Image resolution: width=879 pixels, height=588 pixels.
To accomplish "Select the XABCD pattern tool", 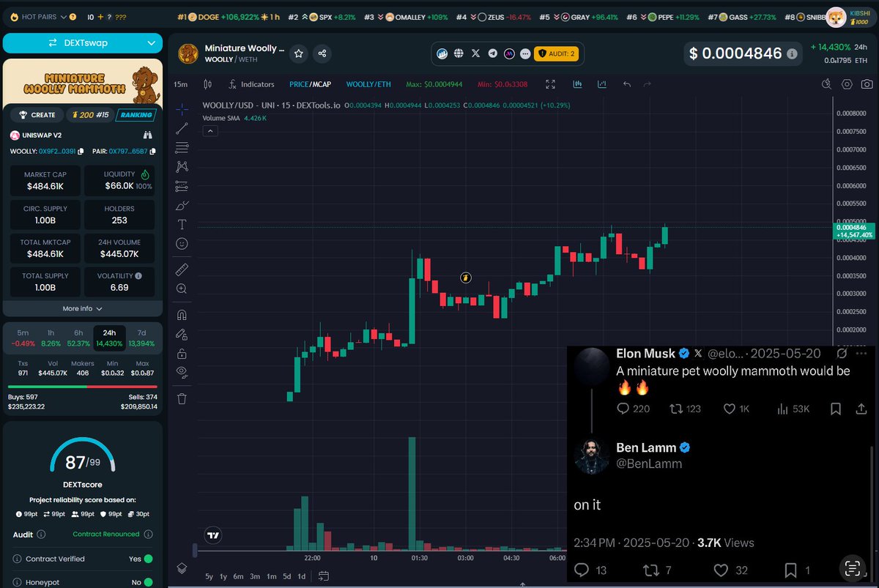I will click(x=182, y=167).
